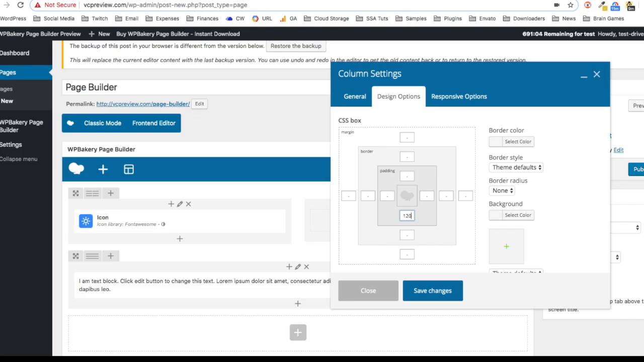Switch to Classic Mode
Image resolution: width=644 pixels, height=362 pixels.
[x=103, y=123]
